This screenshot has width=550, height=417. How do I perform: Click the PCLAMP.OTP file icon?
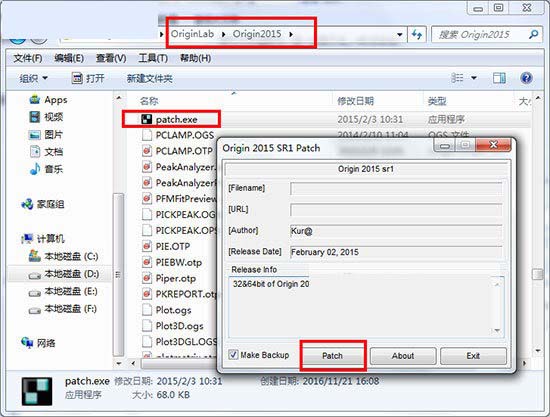pyautogui.click(x=147, y=151)
